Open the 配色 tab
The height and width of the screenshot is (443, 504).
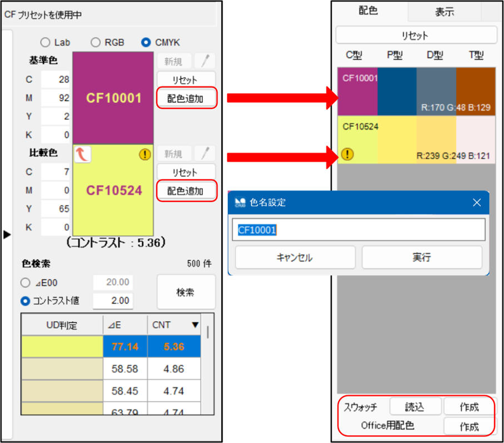368,11
